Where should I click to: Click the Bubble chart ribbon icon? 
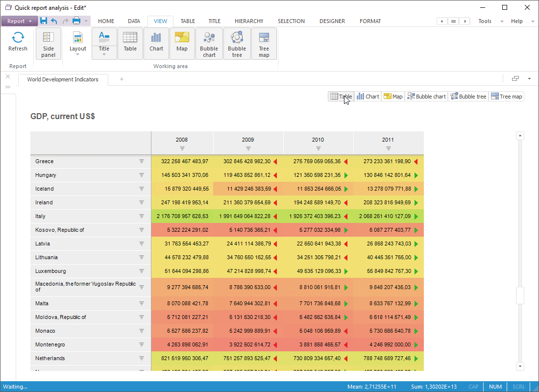(x=209, y=44)
